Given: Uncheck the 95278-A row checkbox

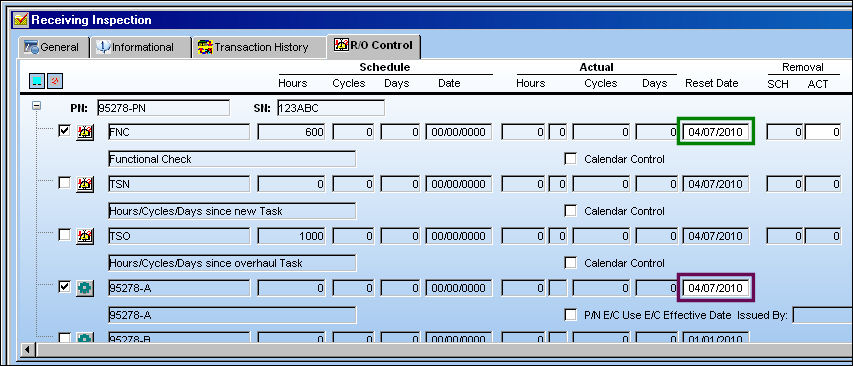Looking at the screenshot, I should click(64, 287).
